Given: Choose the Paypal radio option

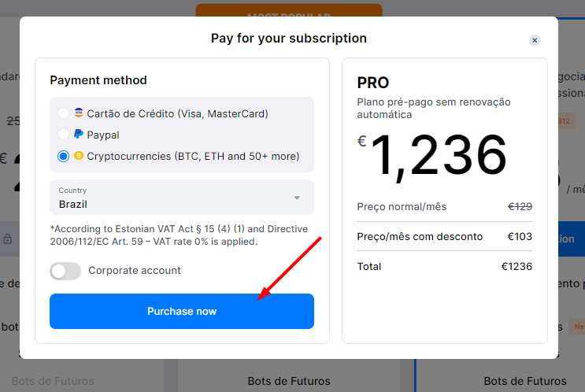Looking at the screenshot, I should [64, 135].
